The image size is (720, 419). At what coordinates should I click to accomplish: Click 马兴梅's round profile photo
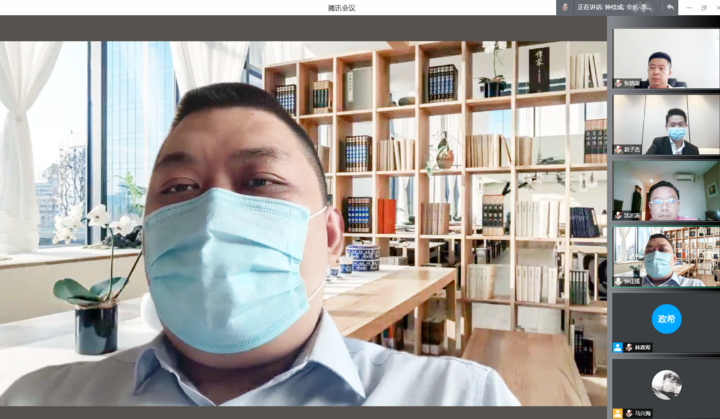pos(666,384)
